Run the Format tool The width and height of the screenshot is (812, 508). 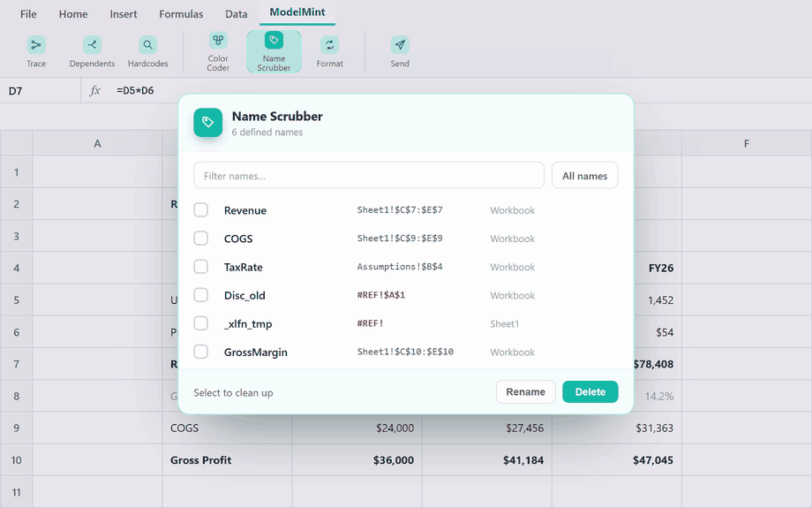[330, 51]
